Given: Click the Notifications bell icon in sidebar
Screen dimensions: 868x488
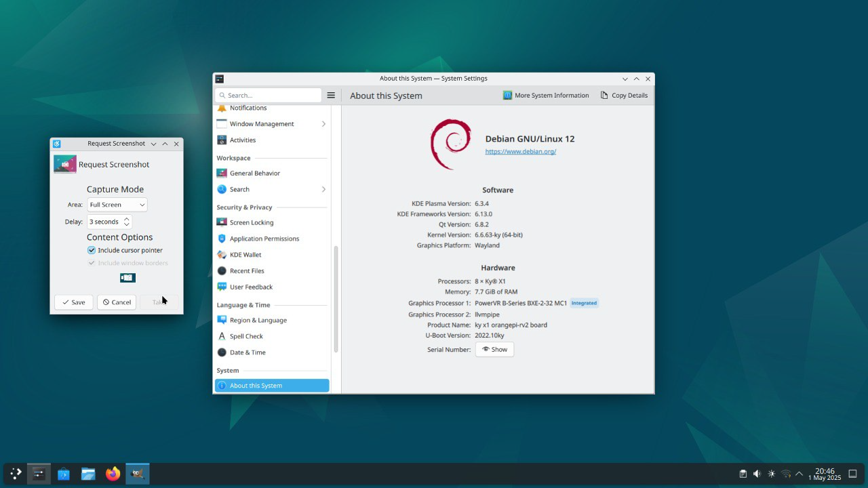Looking at the screenshot, I should tap(222, 108).
